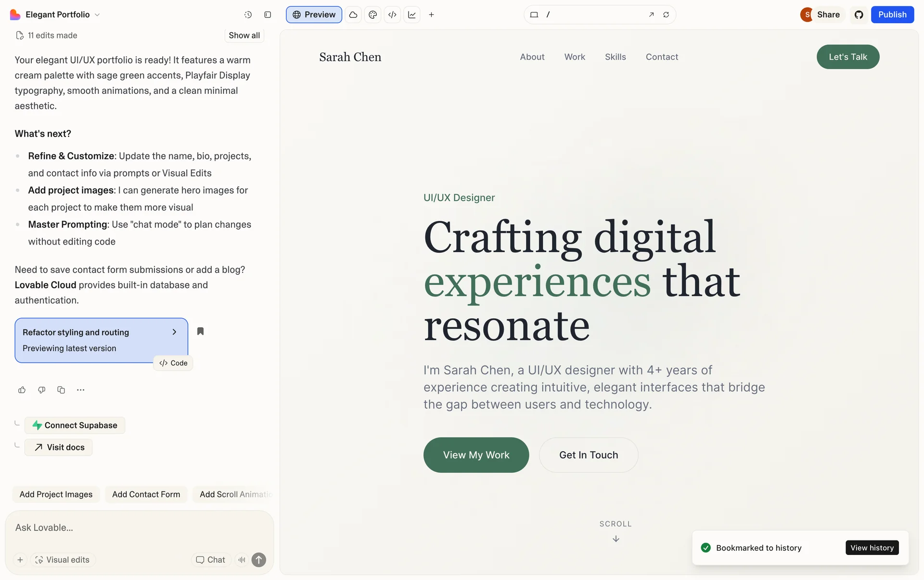Click the Publish button

892,15
